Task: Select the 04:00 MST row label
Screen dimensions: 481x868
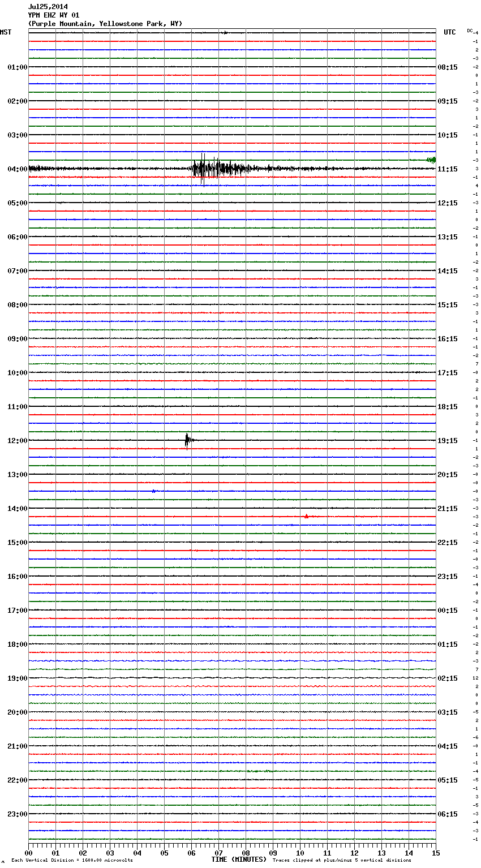Action: click(x=17, y=169)
